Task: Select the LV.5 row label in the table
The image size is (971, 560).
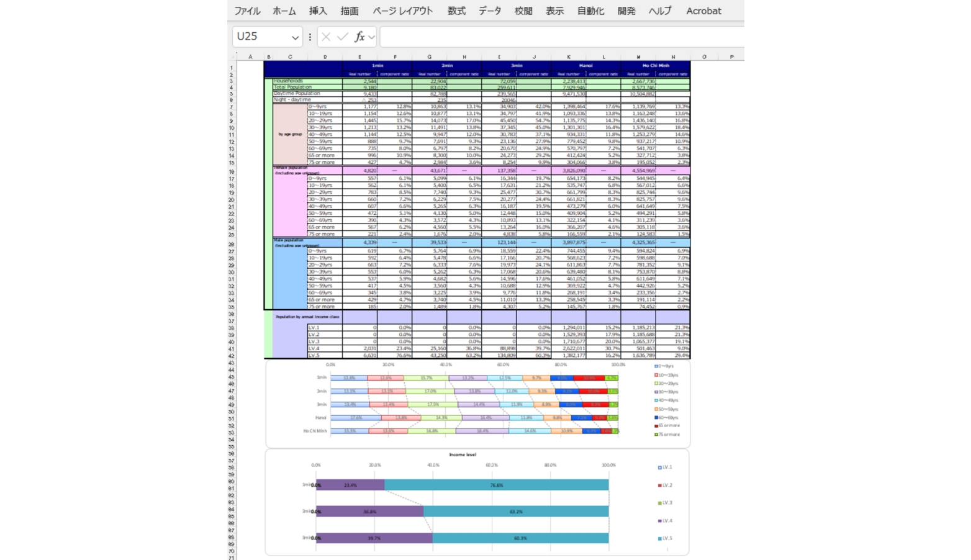Action: [x=325, y=356]
